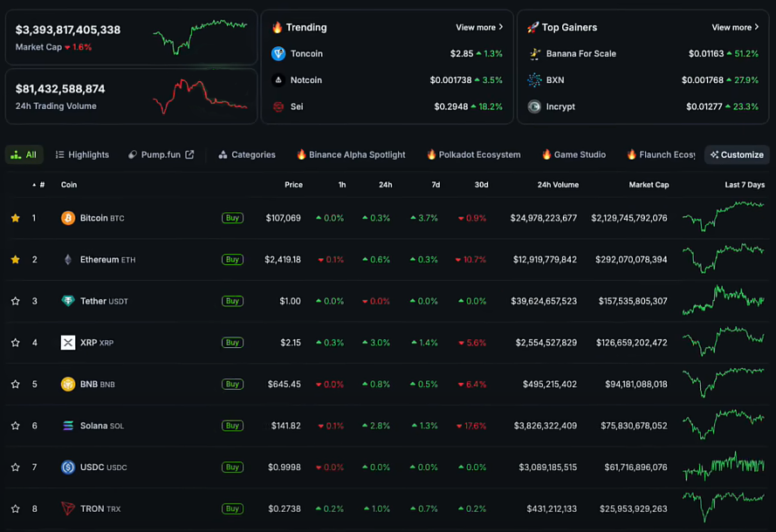Click the Solana coin logo icon

[68, 426]
